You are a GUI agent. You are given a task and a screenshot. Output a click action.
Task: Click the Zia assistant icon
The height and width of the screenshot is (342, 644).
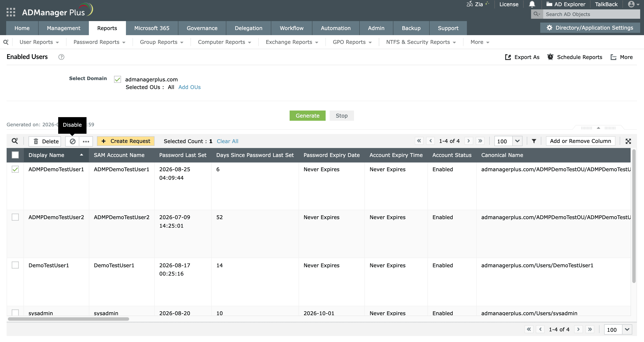click(469, 4)
